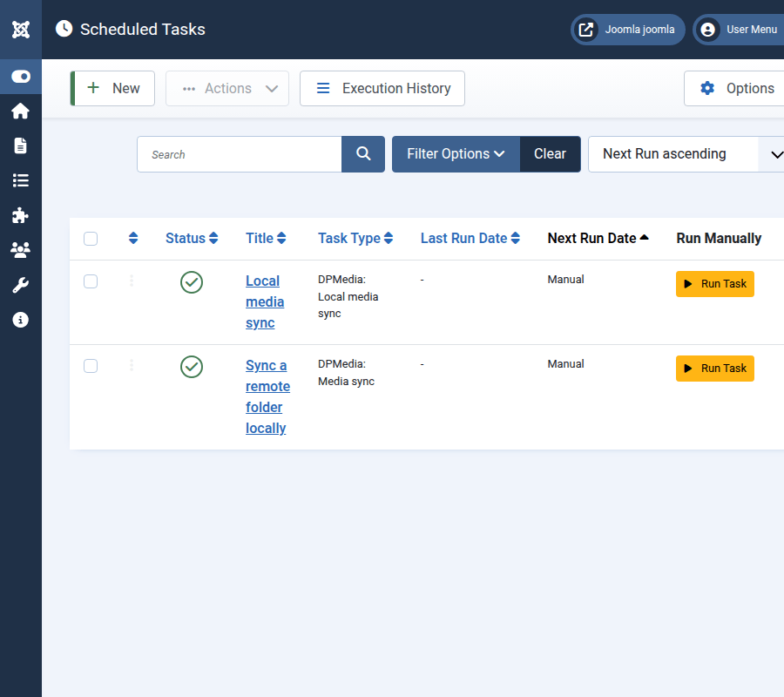The width and height of the screenshot is (784, 697).
Task: Open the Home Dashboard icon
Action: pos(21,112)
